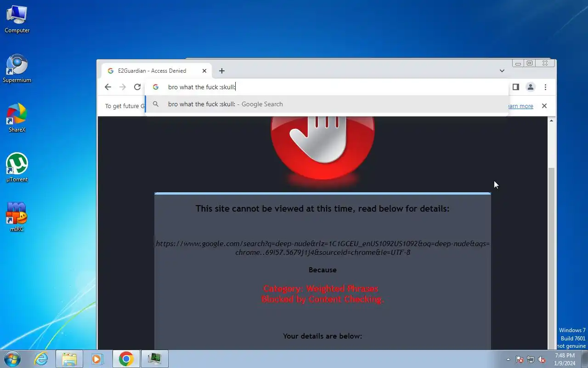The width and height of the screenshot is (588, 368).
Task: Open the Action Center flag icon
Action: [520, 359]
